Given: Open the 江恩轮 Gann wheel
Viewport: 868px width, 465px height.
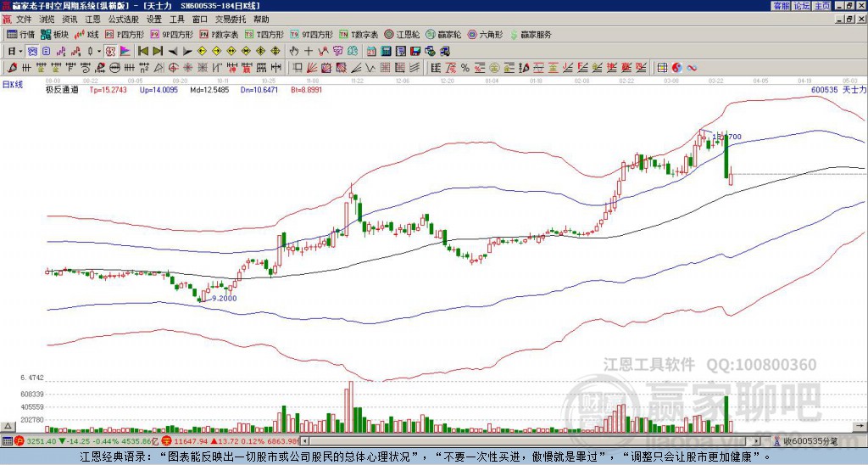Looking at the screenshot, I should (403, 34).
